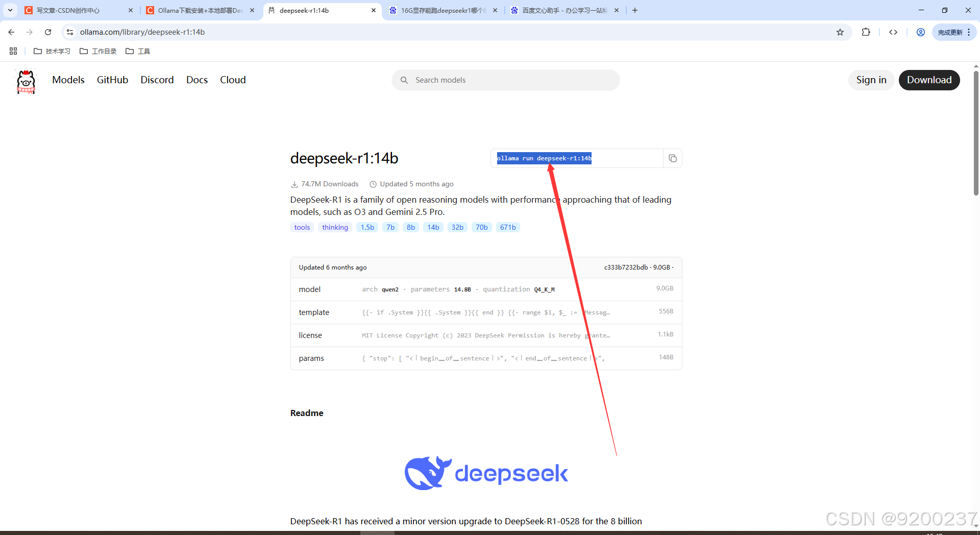
Task: Go forward to next page
Action: pyautogui.click(x=30, y=32)
